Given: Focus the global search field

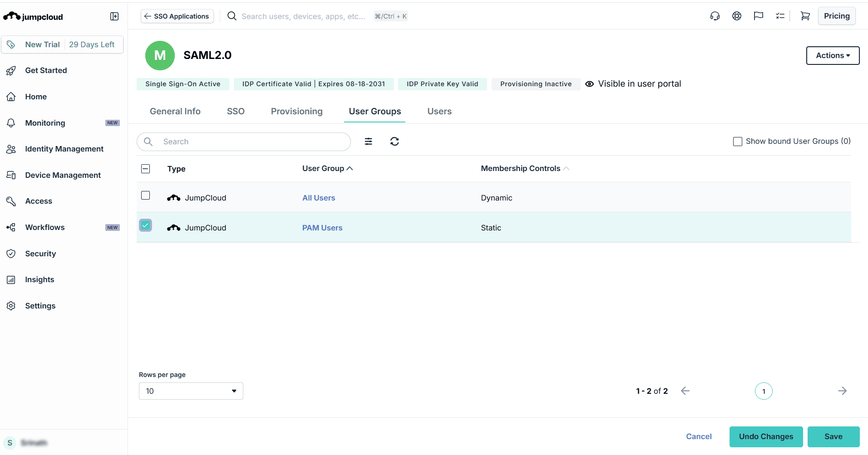Looking at the screenshot, I should (x=303, y=16).
